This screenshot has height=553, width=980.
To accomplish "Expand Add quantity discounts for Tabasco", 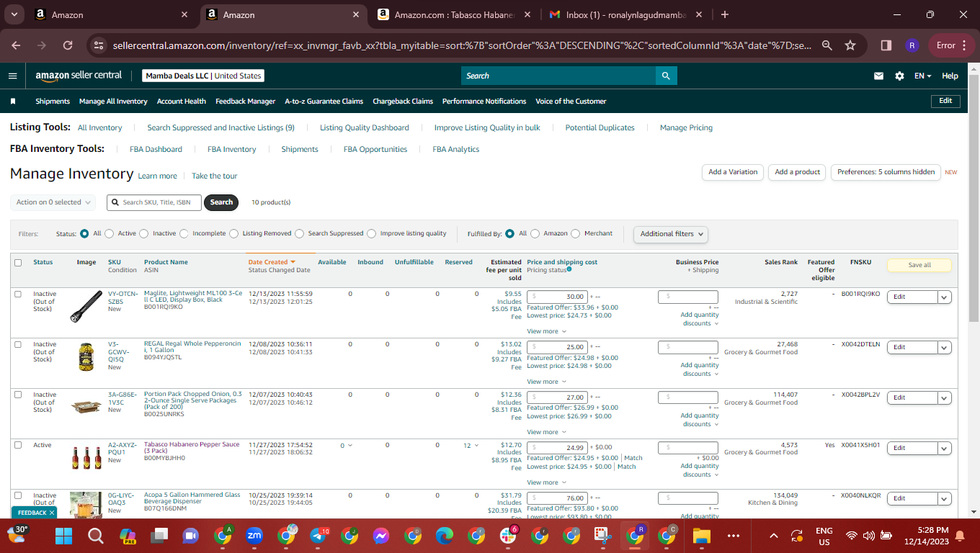I will pyautogui.click(x=700, y=470).
